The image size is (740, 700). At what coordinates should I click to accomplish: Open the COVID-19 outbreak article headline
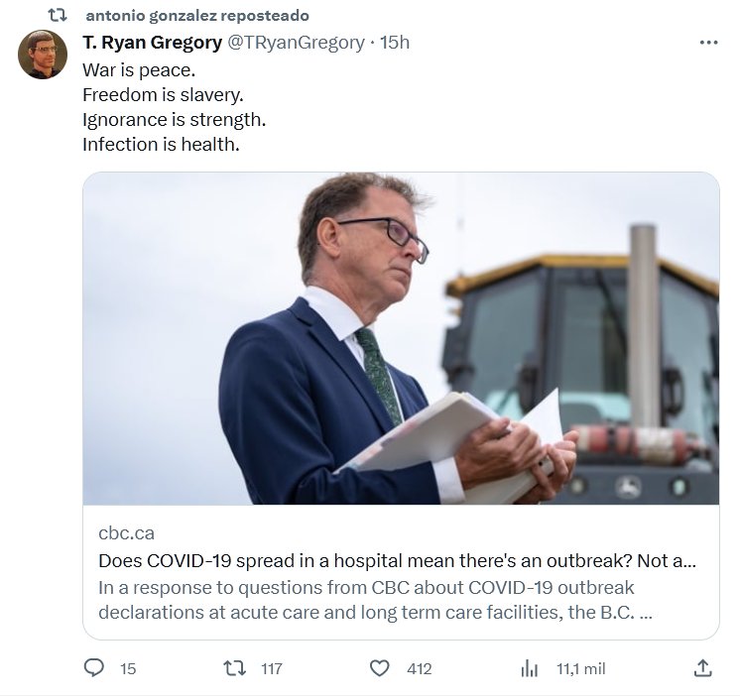(x=397, y=560)
